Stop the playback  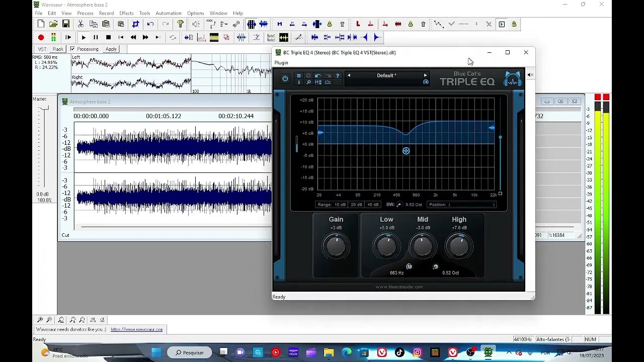pyautogui.click(x=108, y=37)
